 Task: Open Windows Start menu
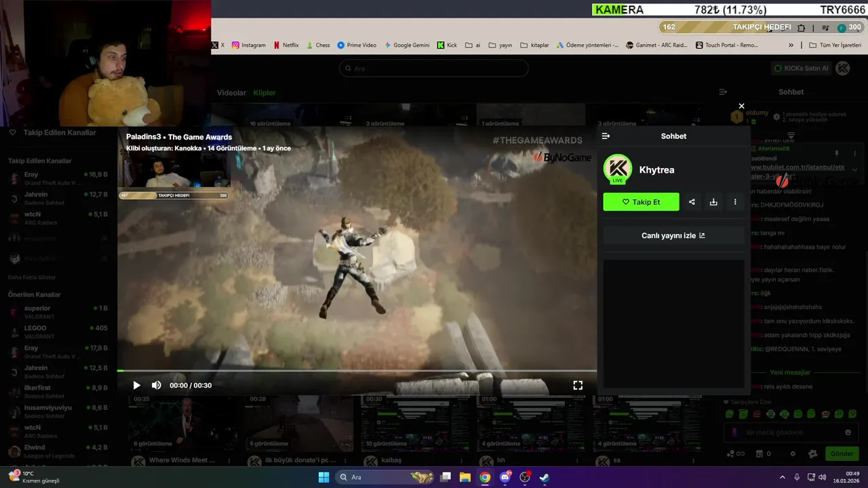tap(323, 477)
